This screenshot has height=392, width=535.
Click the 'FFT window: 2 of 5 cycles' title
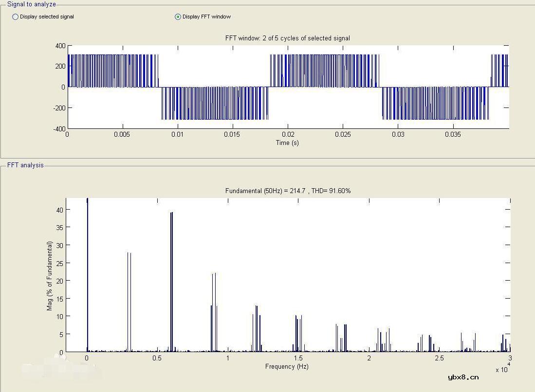pyautogui.click(x=287, y=38)
